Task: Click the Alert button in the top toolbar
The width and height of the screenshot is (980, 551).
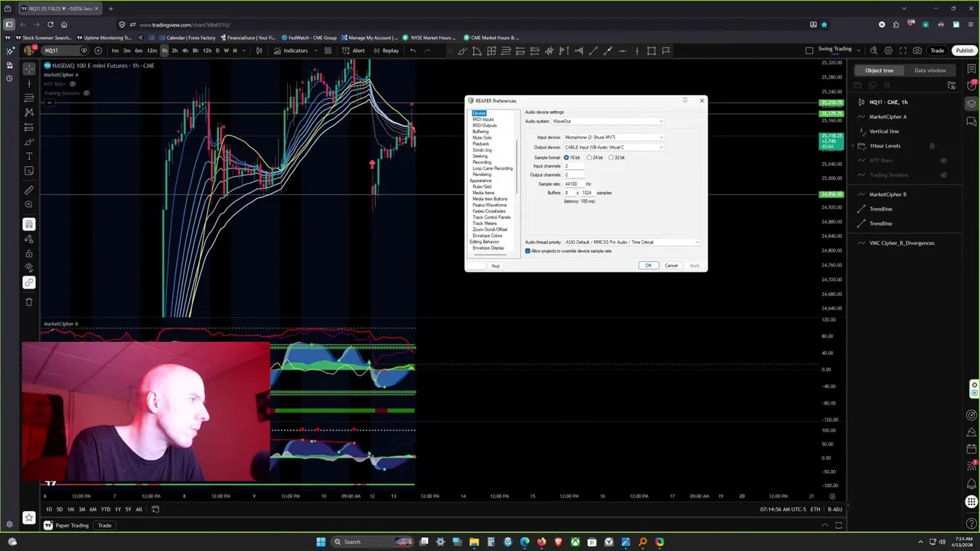Action: (353, 51)
